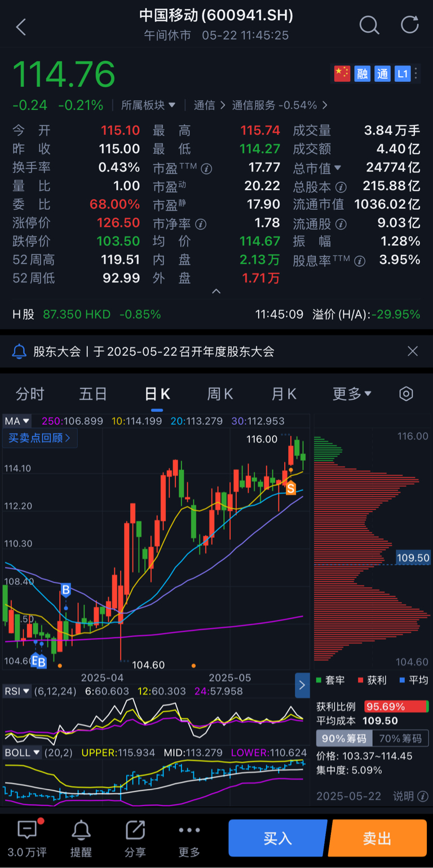Image resolution: width=433 pixels, height=868 pixels.
Task: Tap the 套牢 green legend swatch
Action: pos(319,680)
